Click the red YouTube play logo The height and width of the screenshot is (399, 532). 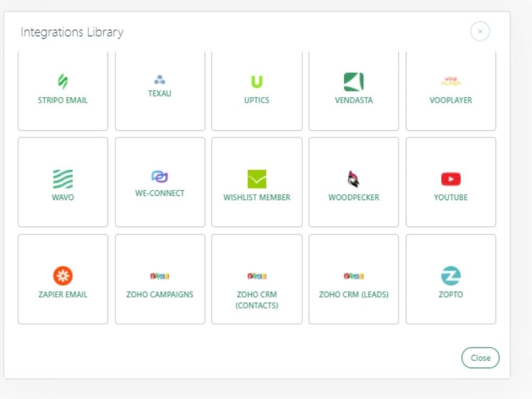[451, 179]
